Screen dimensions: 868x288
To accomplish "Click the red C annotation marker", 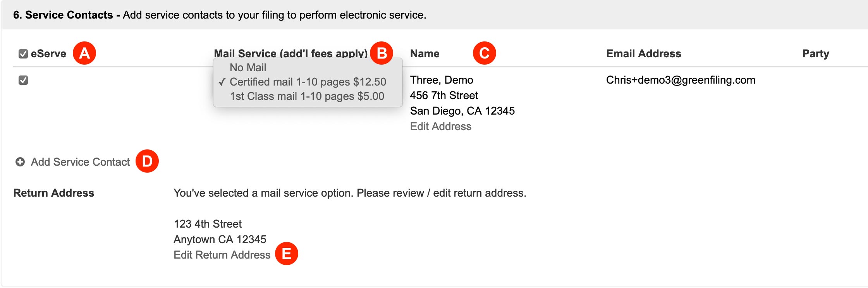I will 484,53.
